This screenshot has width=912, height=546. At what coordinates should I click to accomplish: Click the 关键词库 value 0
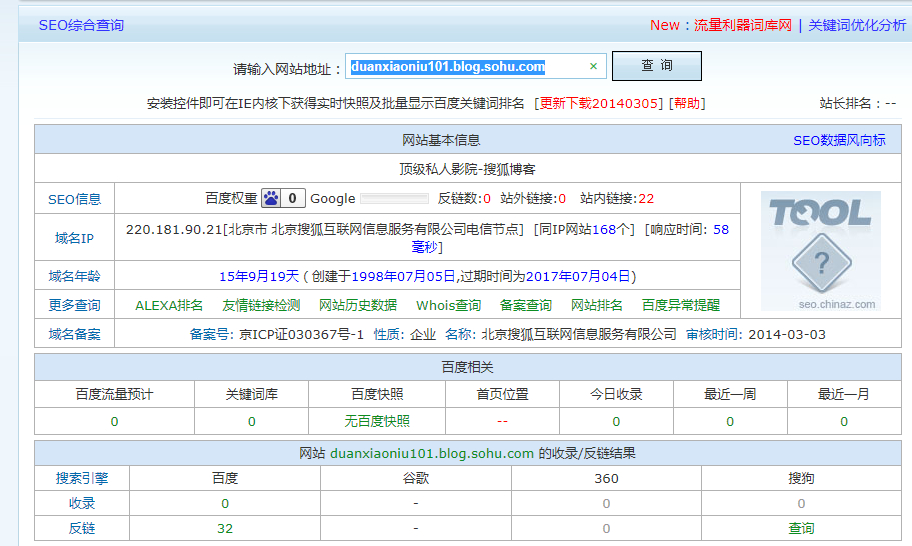251,422
